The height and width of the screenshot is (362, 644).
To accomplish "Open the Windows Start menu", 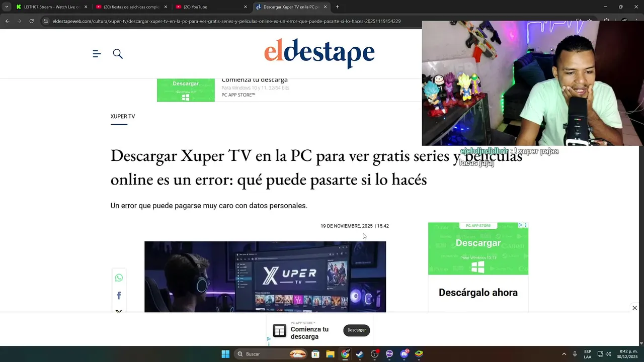I will (225, 354).
